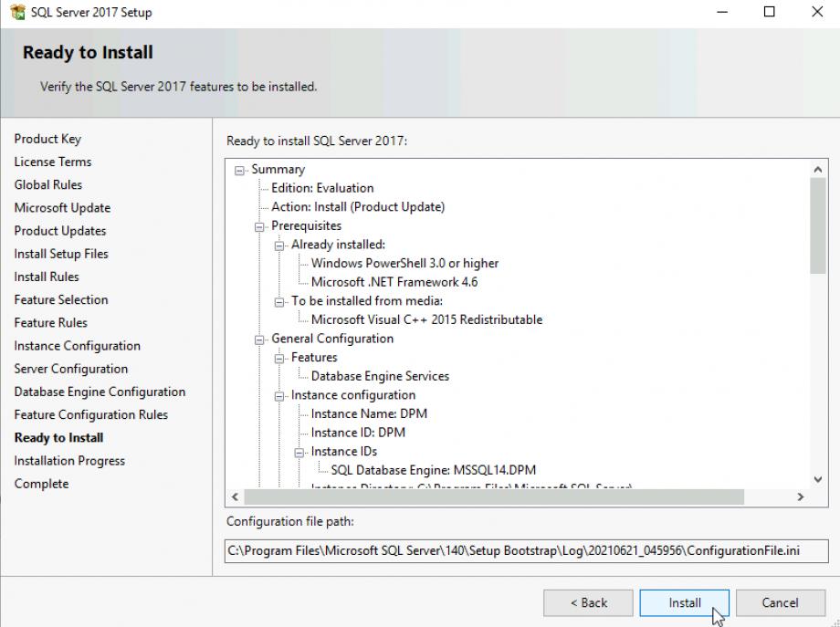Select the Feature Selection step in the sidebar
Screen dimensions: 840x627
click(60, 299)
